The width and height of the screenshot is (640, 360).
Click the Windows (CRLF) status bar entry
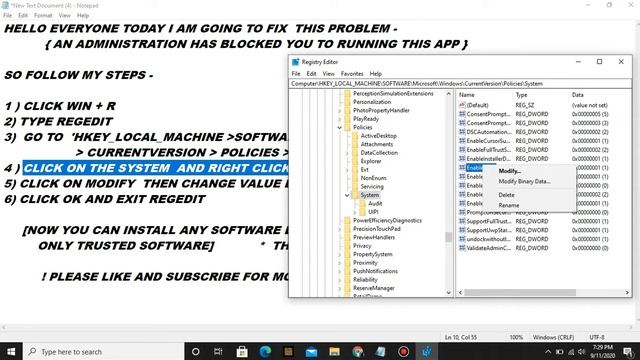coord(553,337)
